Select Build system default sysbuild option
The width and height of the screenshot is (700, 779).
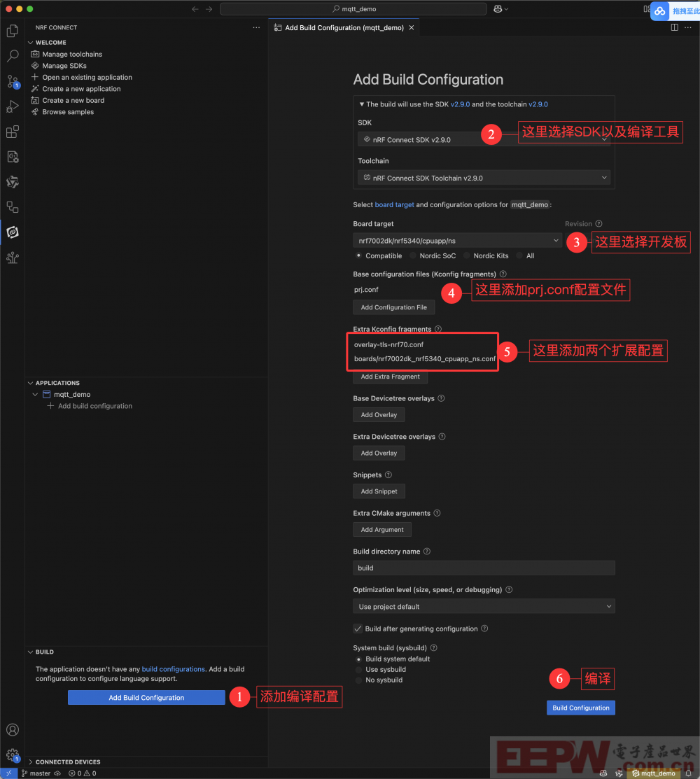(358, 659)
